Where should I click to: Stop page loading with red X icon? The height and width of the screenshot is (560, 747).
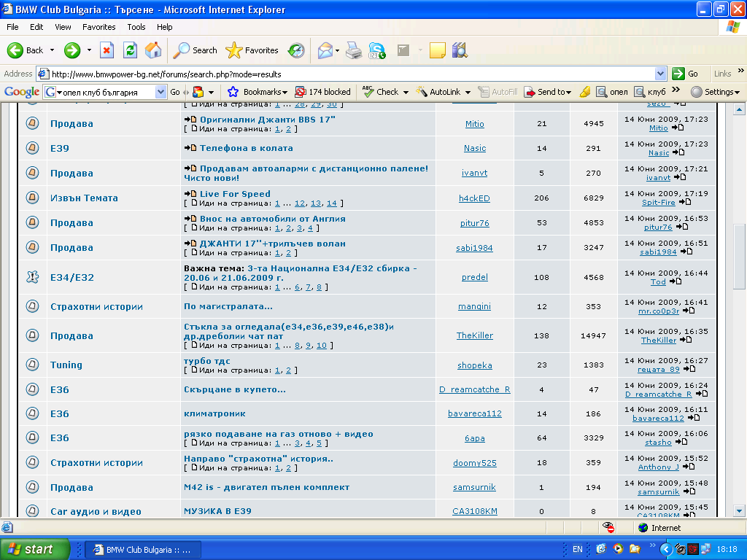[107, 50]
